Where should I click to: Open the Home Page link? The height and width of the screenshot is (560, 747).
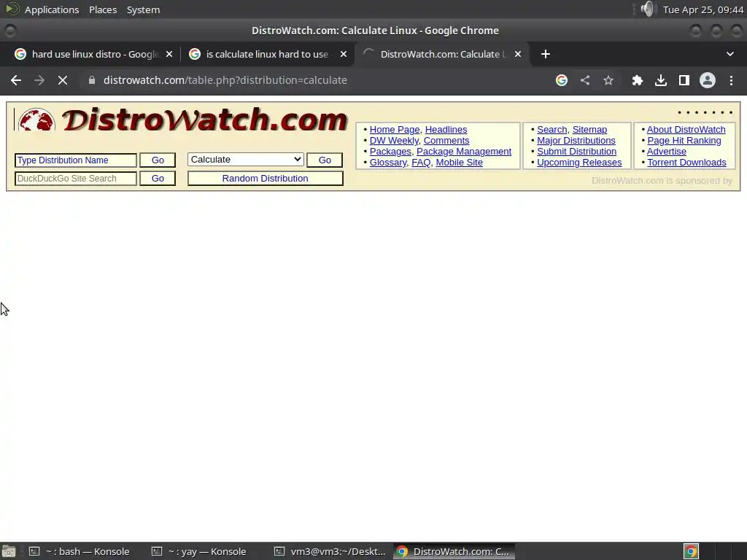[395, 130]
